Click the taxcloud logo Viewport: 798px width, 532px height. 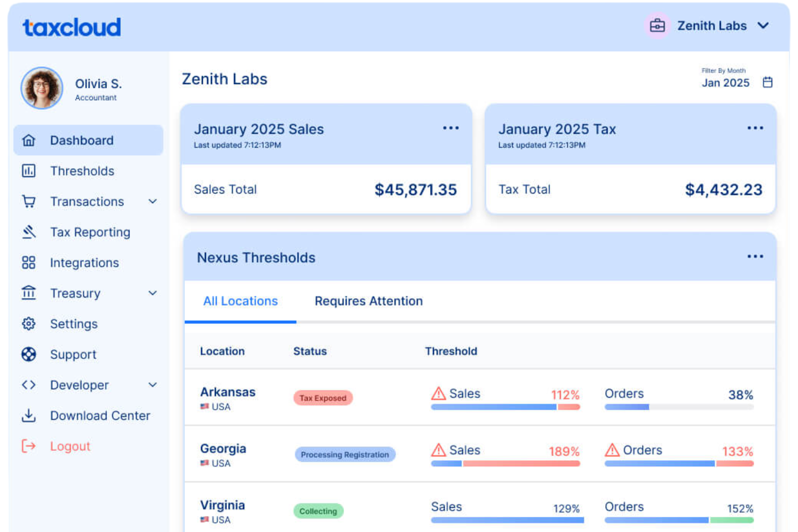[x=72, y=27]
